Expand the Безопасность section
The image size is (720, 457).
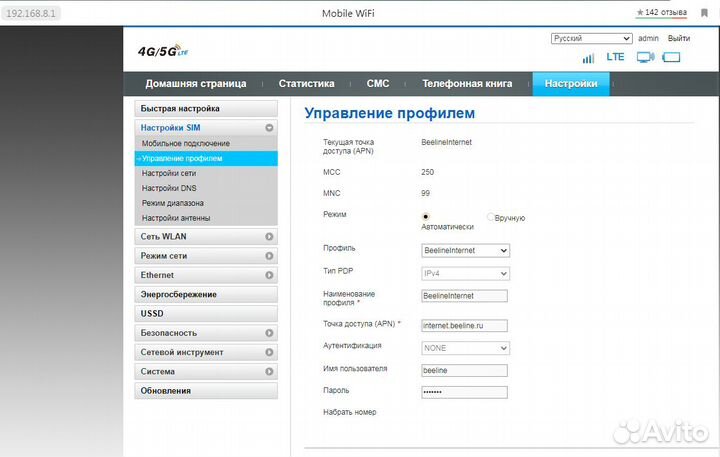pos(206,333)
